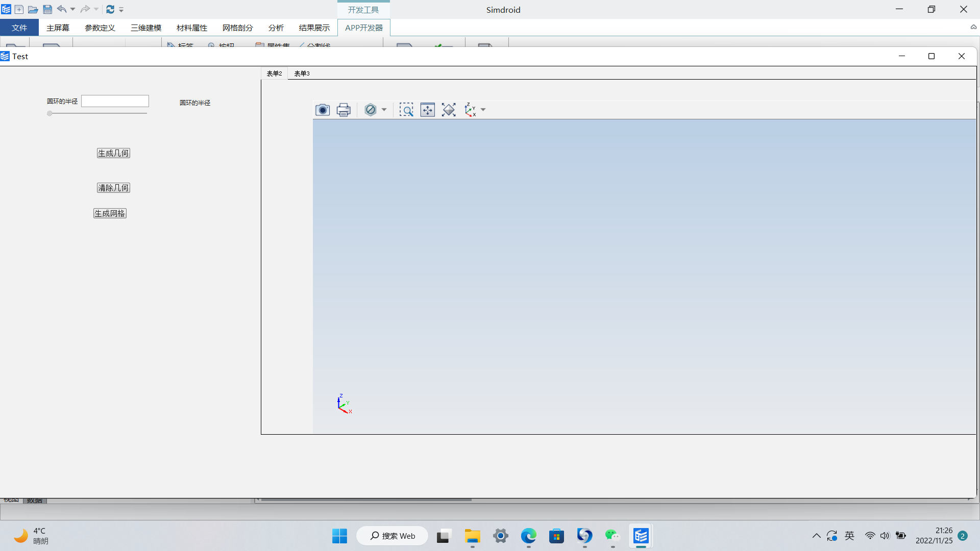Click the 开发工具 contextual tab header
The width and height of the screenshot is (980, 551).
point(363,10)
